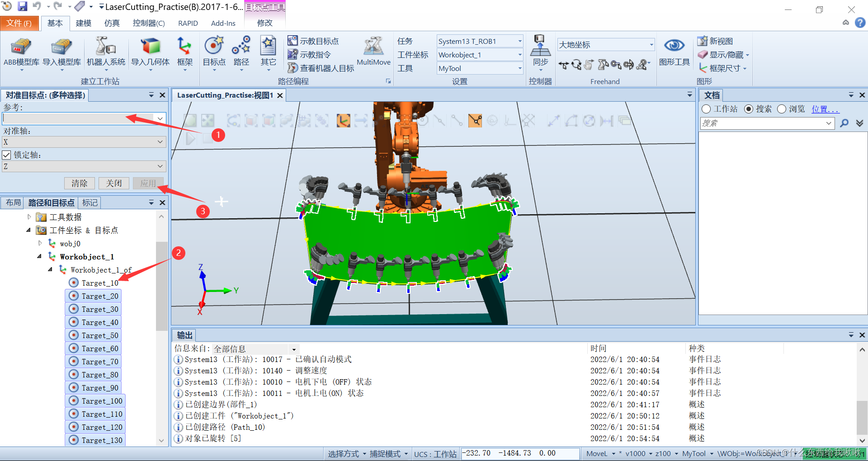
Task: Switch to the 布局 panel tab
Action: (13, 202)
